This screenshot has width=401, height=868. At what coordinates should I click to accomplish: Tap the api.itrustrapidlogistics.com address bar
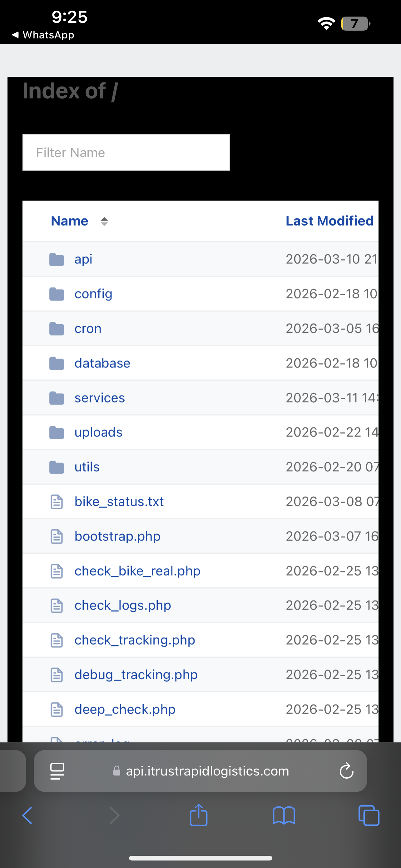point(207,771)
